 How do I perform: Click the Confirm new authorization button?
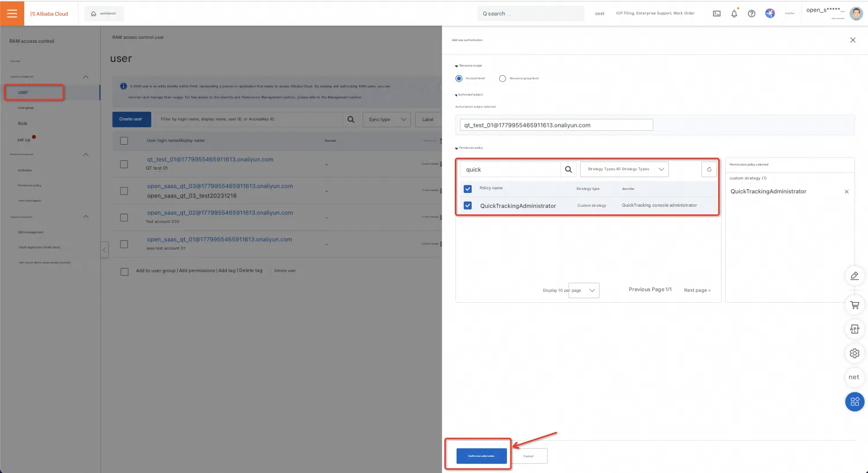point(481,456)
